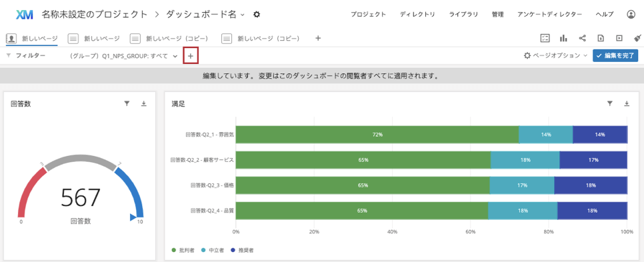
Task: Select the first 新しいページ（コピー）tab
Action: (x=169, y=39)
